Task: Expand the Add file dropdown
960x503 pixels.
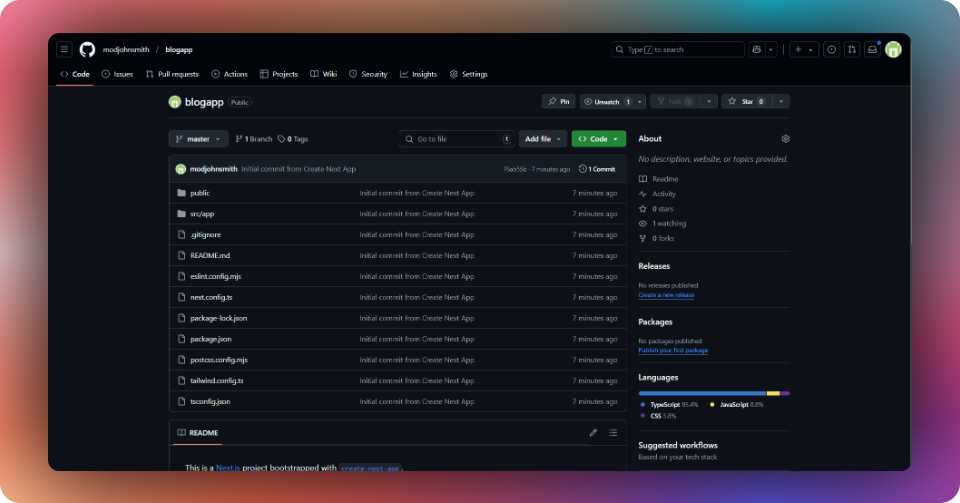Action: click(542, 139)
